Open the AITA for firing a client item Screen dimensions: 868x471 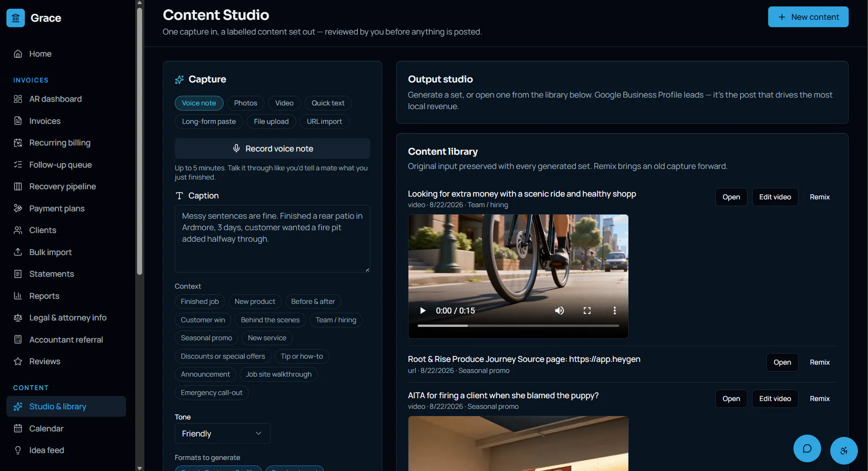tap(731, 399)
